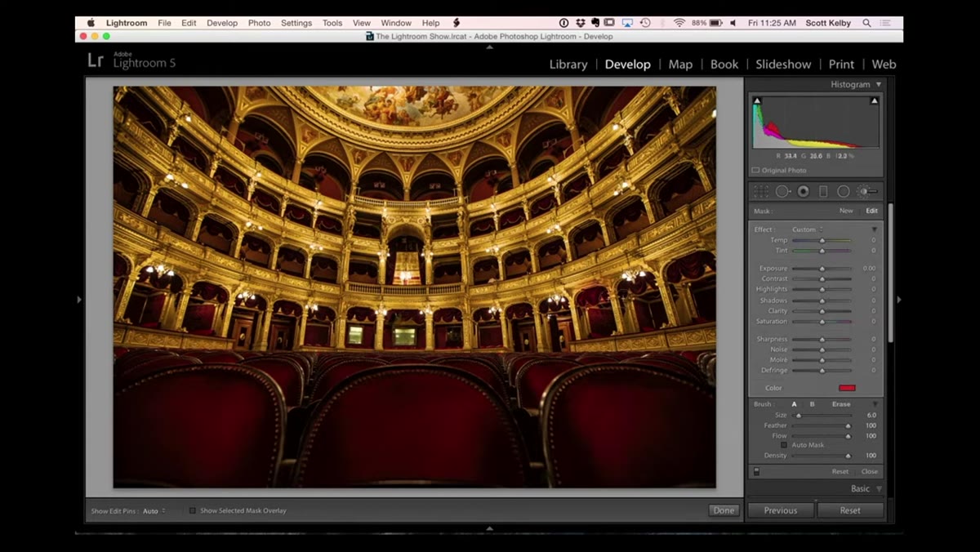Viewport: 980px width, 552px height.
Task: Check Show Selected Mask Overlay
Action: [x=193, y=510]
